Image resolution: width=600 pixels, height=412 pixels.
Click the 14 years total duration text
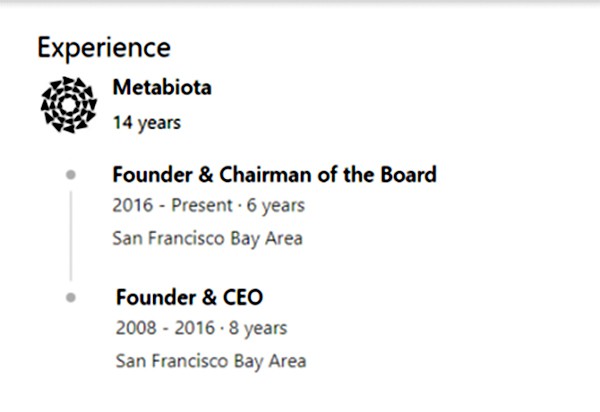pos(147,123)
